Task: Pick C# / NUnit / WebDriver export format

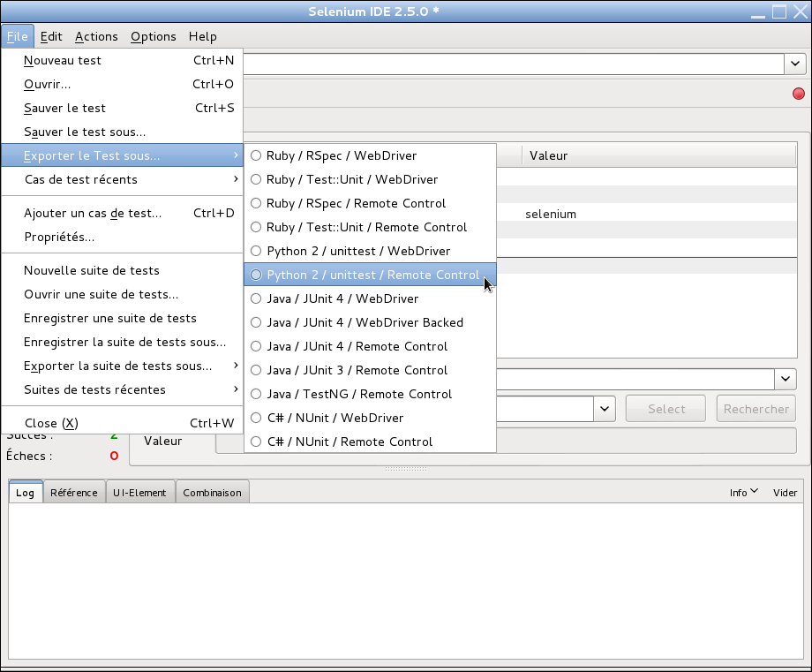Action: point(370,418)
